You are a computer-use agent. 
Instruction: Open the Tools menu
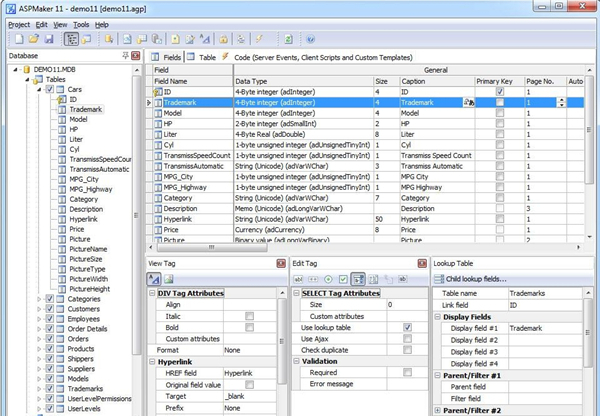pyautogui.click(x=81, y=23)
